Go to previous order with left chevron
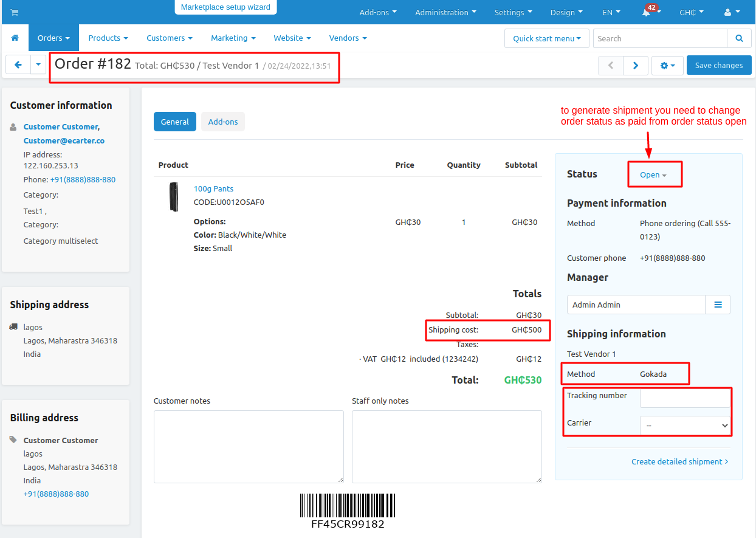The height and width of the screenshot is (538, 756). click(x=611, y=65)
